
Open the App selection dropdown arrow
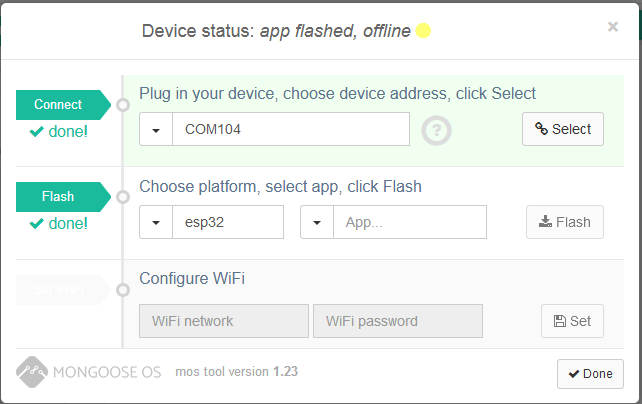pyautogui.click(x=317, y=222)
